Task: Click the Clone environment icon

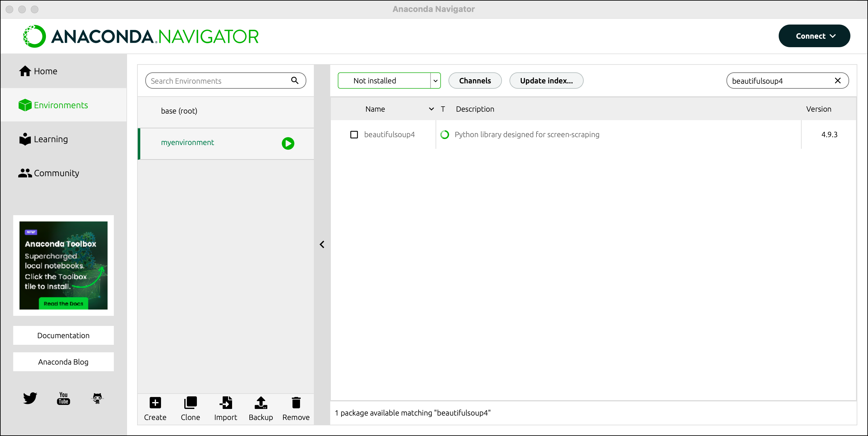Action: tap(190, 403)
